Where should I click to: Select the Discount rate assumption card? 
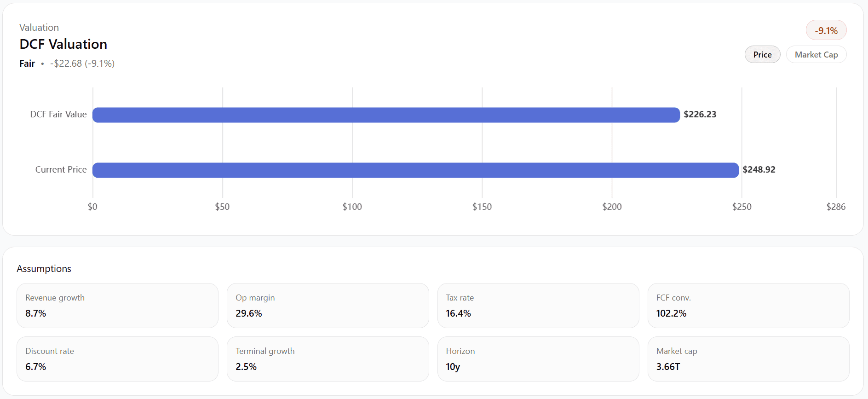tap(117, 359)
